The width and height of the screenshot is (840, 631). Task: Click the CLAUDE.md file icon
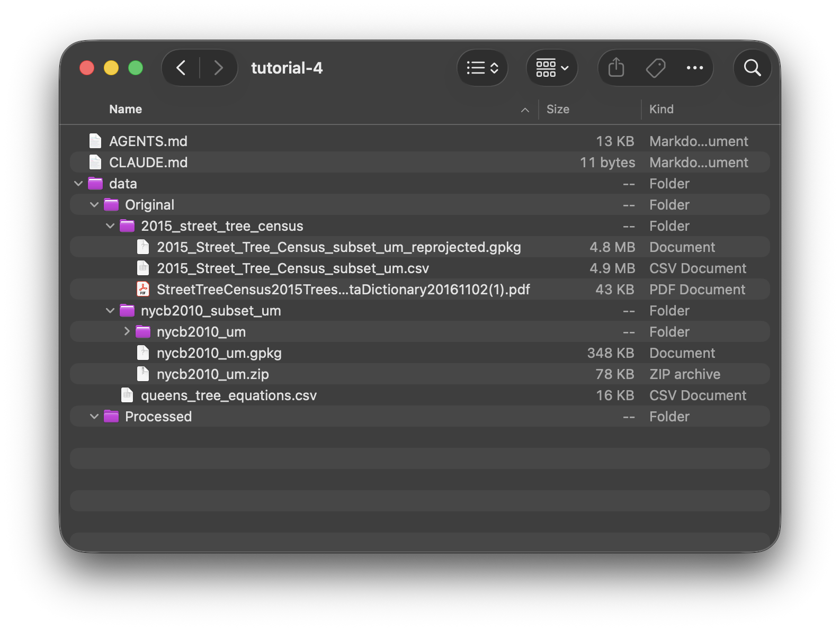click(x=95, y=162)
